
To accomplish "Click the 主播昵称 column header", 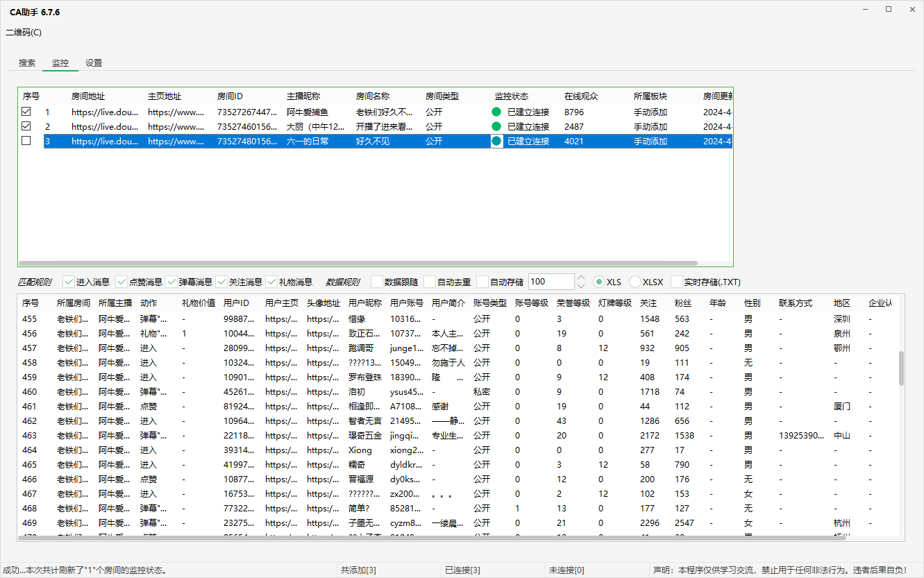I will click(303, 96).
